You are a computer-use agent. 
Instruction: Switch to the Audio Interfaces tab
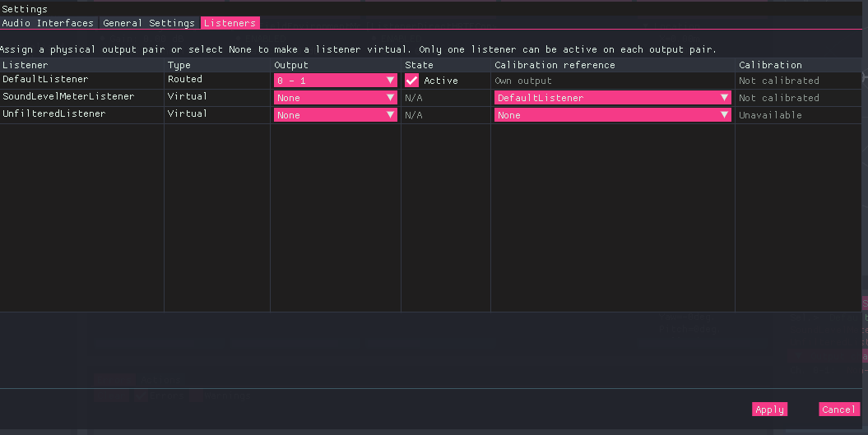(x=49, y=23)
